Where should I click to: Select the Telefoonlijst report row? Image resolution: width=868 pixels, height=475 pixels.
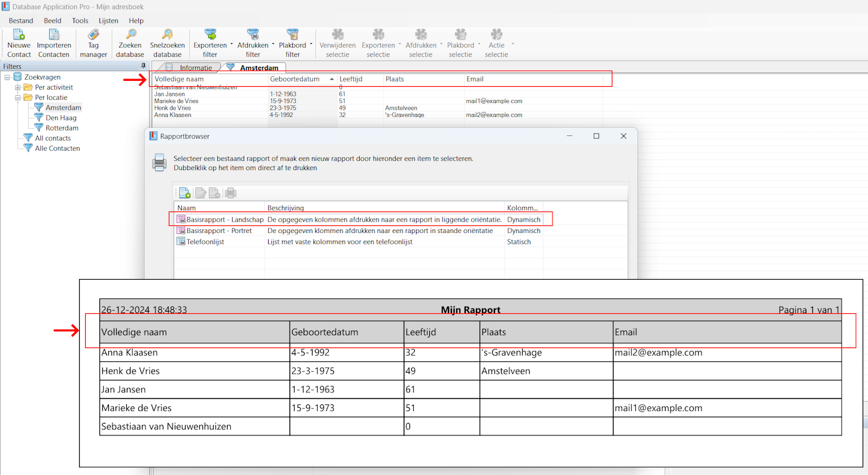207,242
